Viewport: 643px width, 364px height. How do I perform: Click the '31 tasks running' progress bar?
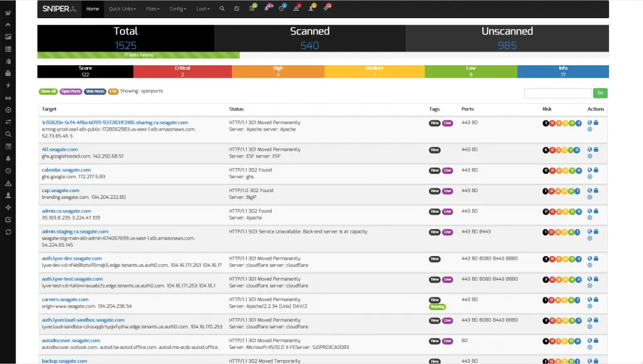(x=139, y=55)
